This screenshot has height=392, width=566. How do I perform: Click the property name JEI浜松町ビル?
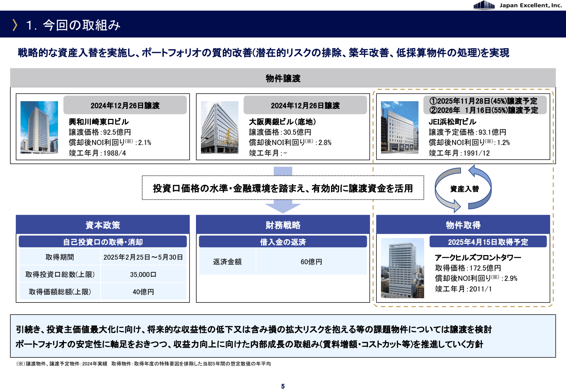coord(452,122)
